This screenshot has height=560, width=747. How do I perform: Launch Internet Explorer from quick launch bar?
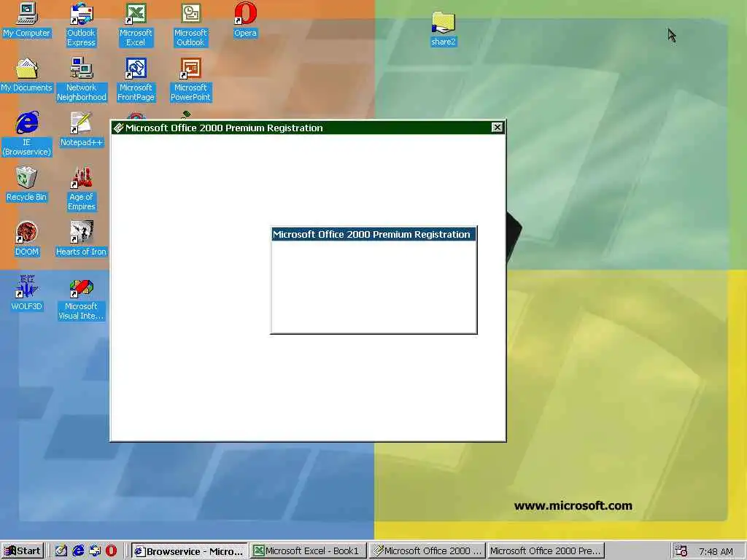pos(78,551)
